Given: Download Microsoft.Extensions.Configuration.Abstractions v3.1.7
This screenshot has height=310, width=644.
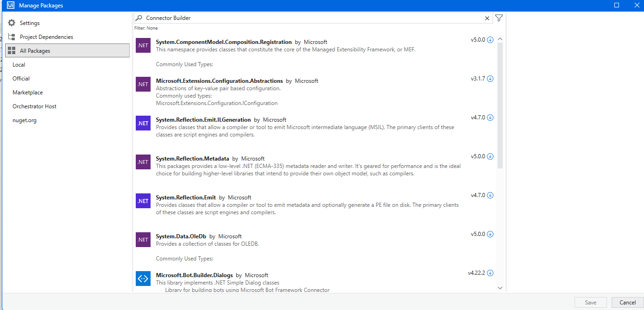Looking at the screenshot, I should coord(490,79).
